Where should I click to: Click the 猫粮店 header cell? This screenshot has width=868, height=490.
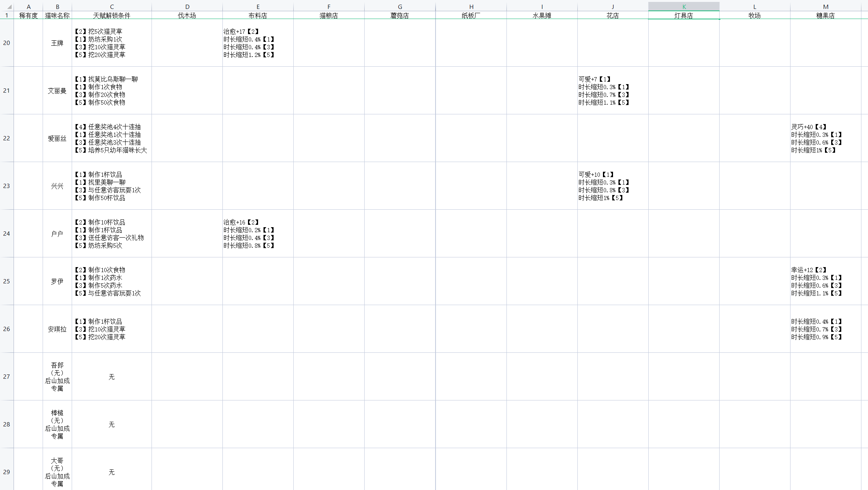click(329, 16)
